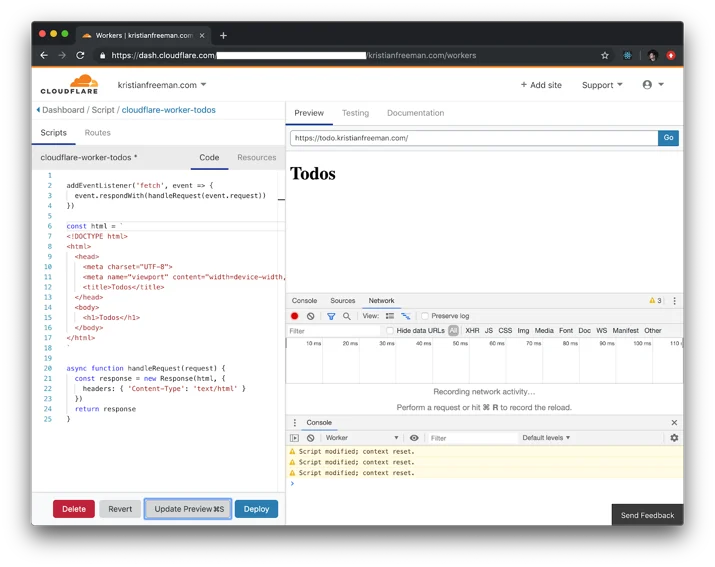Click the Revert button
Viewport: 715px width, 567px height.
(120, 509)
